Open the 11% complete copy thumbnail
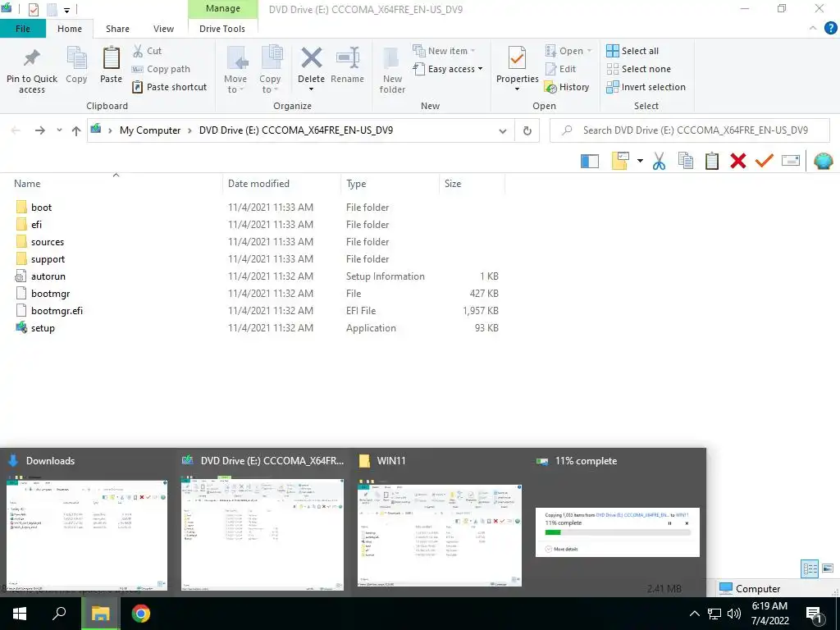Image resolution: width=840 pixels, height=630 pixels. 617,532
